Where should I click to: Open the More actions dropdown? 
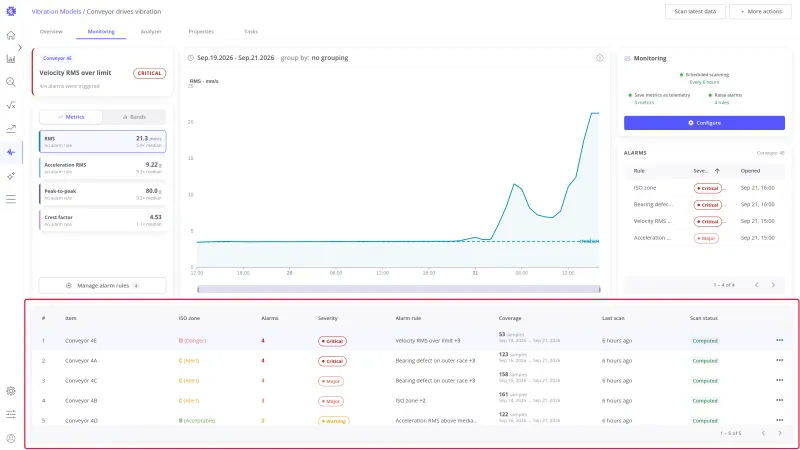[x=760, y=11]
